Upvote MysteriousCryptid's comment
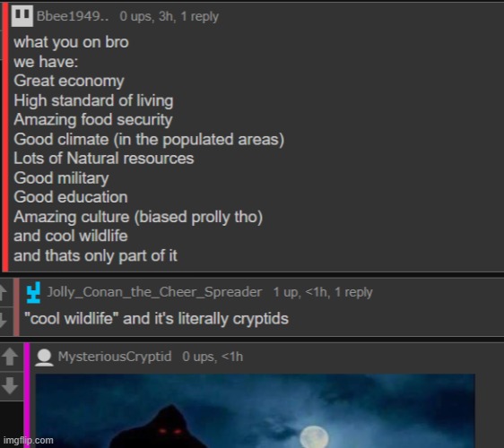The width and height of the screenshot is (504, 448). [10, 357]
